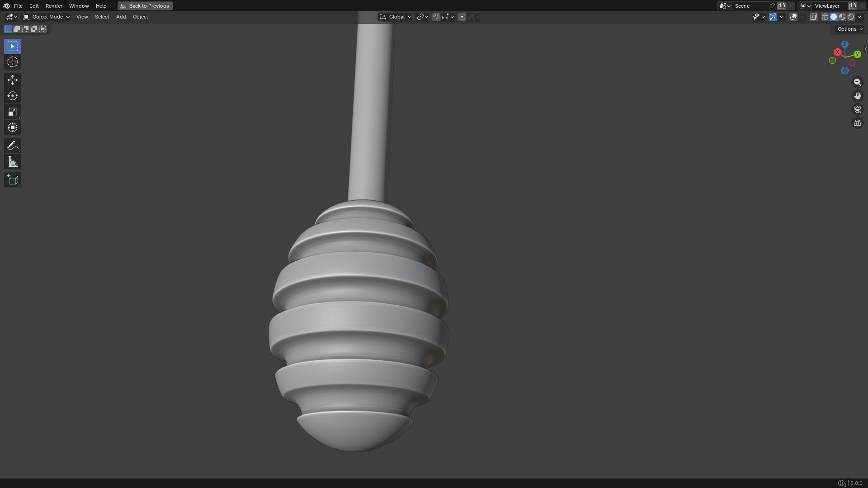Select the Select Box tool
868x488 pixels.
[13, 46]
